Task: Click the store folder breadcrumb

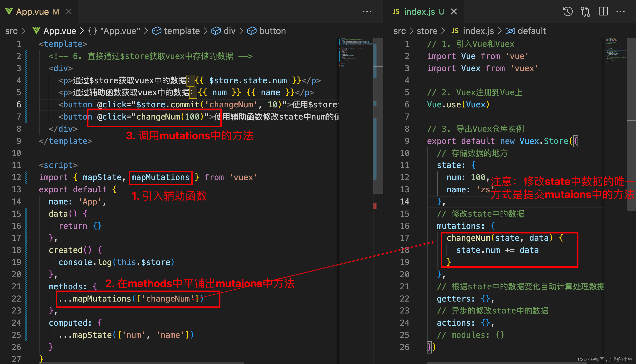Action: [x=427, y=31]
